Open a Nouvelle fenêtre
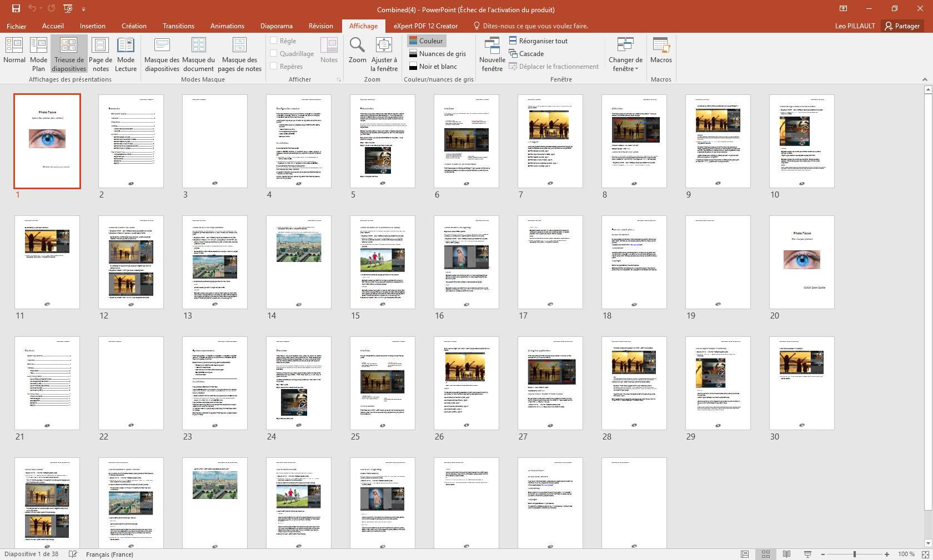Viewport: 933px width, 560px height. pos(492,54)
